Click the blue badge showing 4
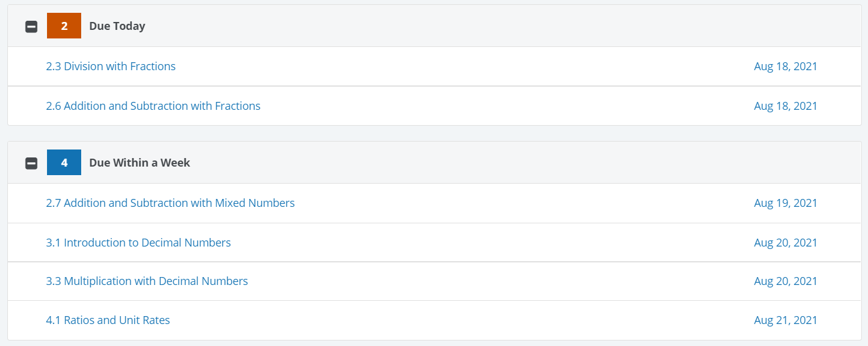The width and height of the screenshot is (868, 346). point(64,163)
